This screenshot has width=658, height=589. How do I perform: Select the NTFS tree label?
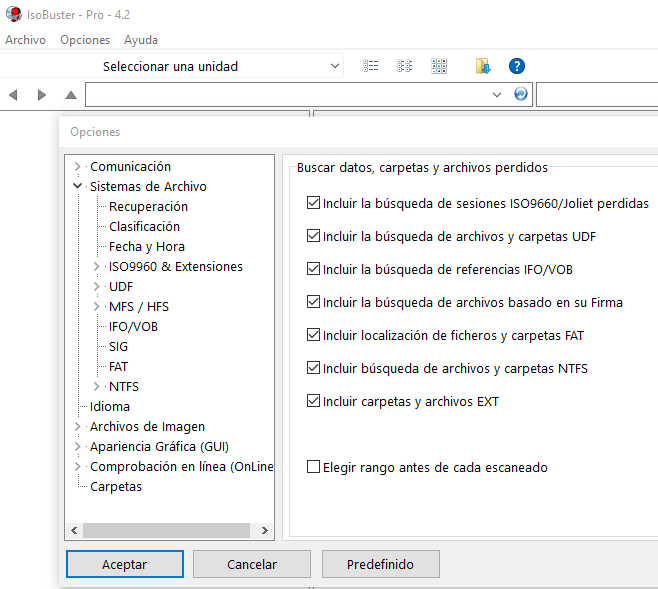click(124, 386)
